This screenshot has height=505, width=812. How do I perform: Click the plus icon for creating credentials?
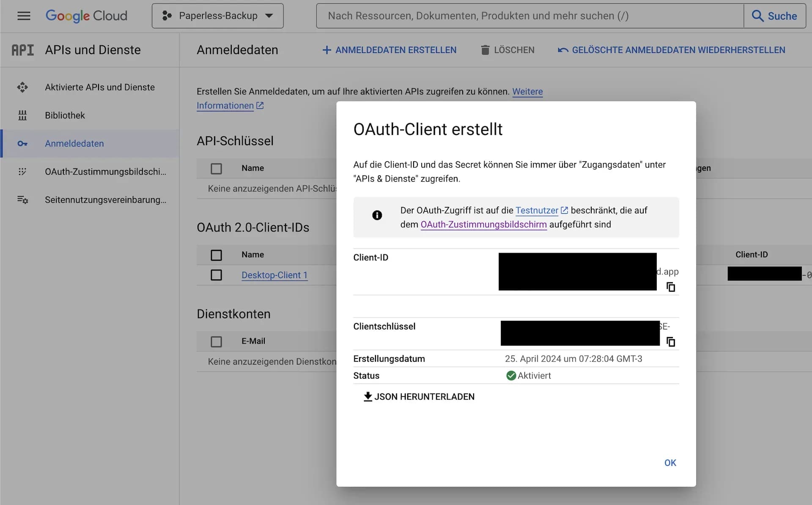(326, 50)
